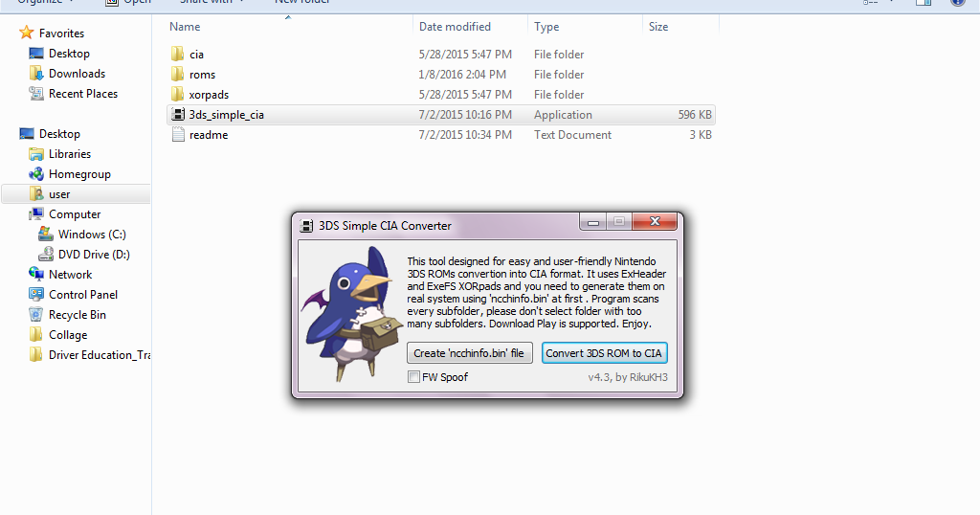Open Windows (C:) drive label

point(92,235)
